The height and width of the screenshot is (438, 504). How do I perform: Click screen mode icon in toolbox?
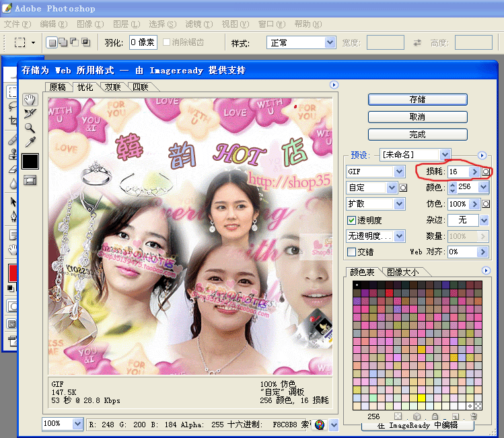point(12,324)
